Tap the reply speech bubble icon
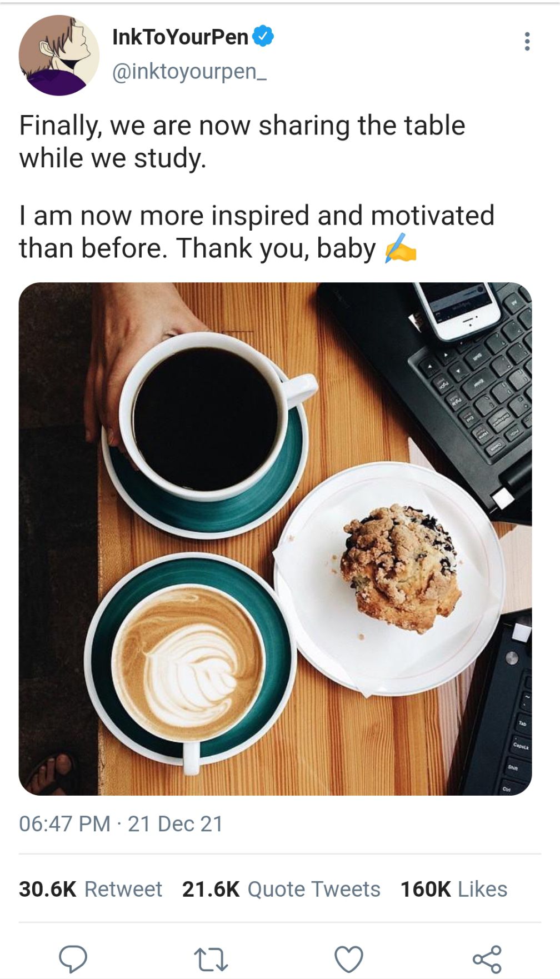Screen dimensions: 560x979 [x=73, y=958]
